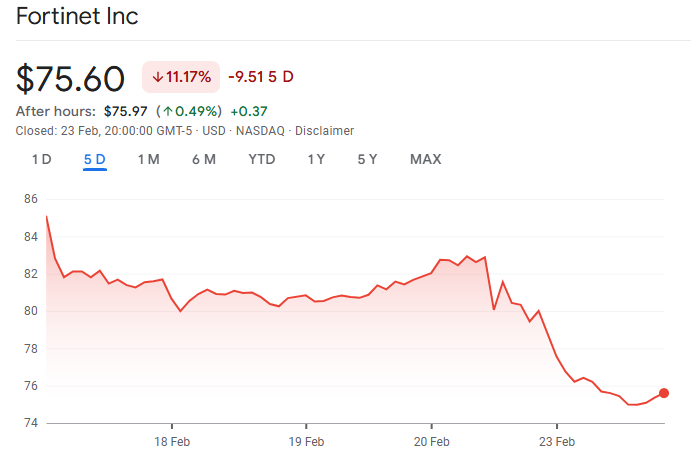Viewport: 691px width, 458px height.
Task: Click the 18 Feb date label
Action: pos(172,441)
